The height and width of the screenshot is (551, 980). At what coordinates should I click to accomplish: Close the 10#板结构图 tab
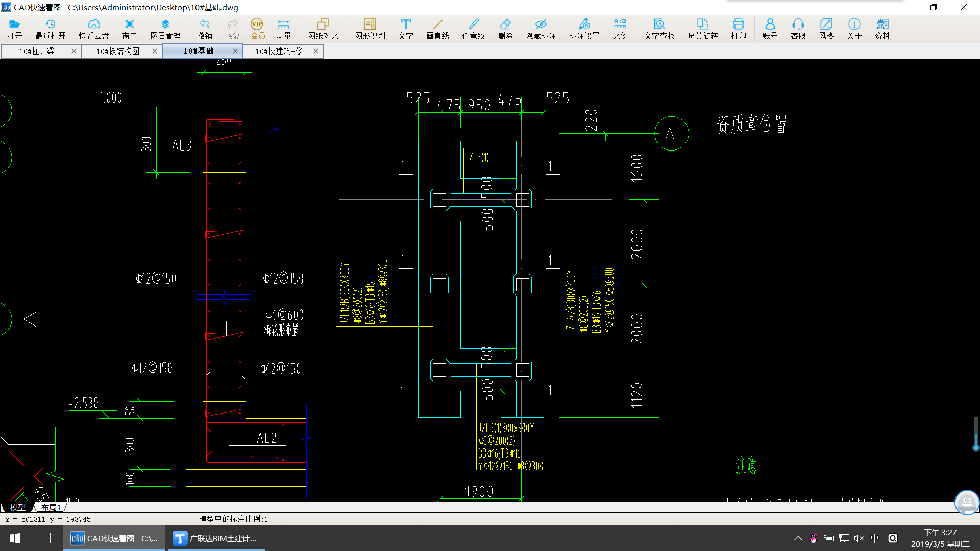(x=155, y=51)
